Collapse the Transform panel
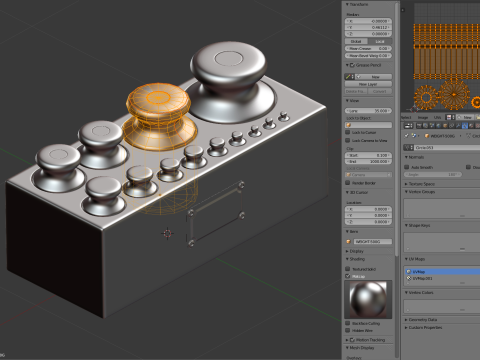This screenshot has height=360, width=480. pyautogui.click(x=347, y=4)
